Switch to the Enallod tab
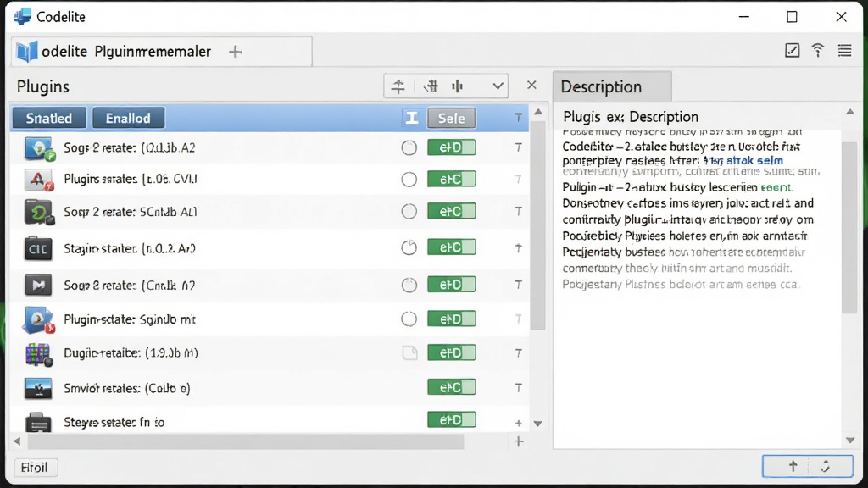Image resolution: width=868 pixels, height=488 pixels. point(129,118)
